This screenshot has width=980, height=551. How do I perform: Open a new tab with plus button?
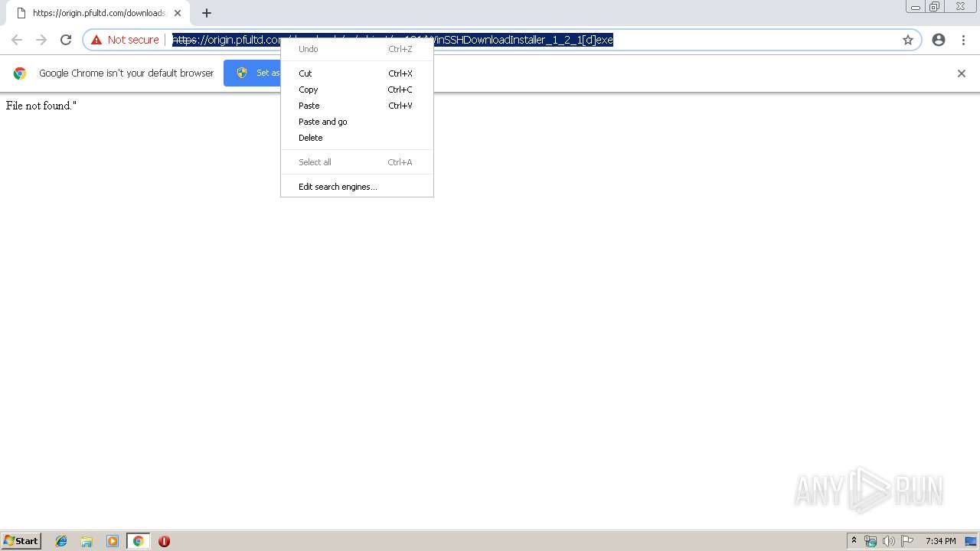(207, 13)
